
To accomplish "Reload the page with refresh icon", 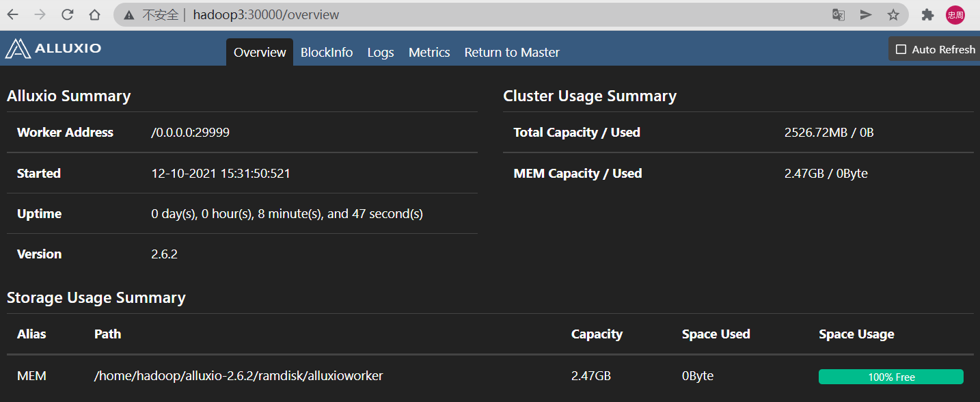I will click(67, 14).
